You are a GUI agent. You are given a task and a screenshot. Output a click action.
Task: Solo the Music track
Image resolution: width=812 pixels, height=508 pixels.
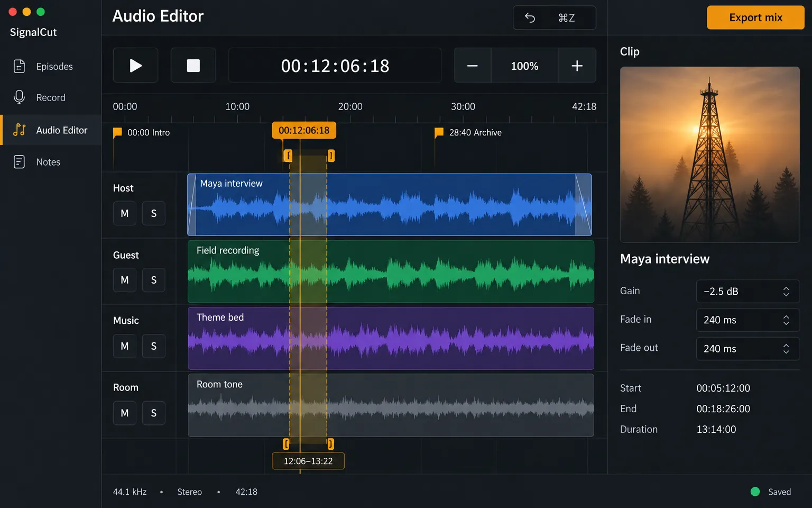point(154,346)
